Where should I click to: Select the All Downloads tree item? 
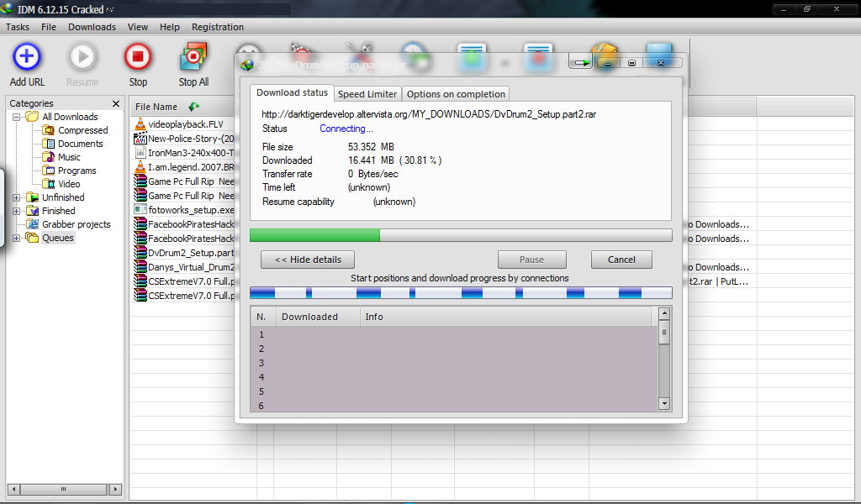click(x=70, y=117)
